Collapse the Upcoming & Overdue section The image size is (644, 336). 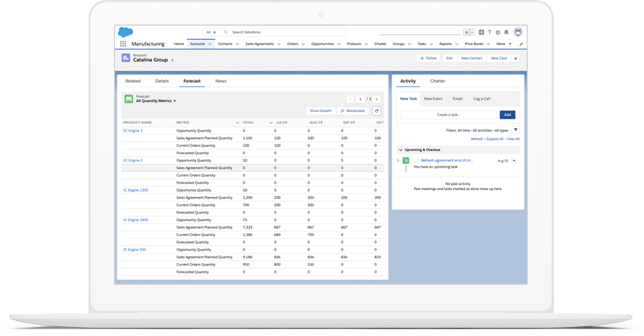401,150
